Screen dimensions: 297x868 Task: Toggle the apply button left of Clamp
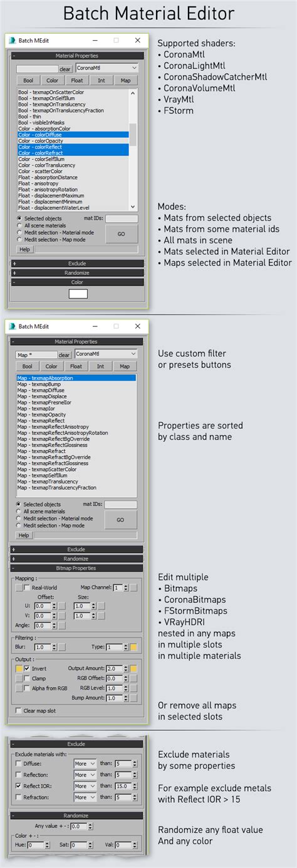[19, 678]
